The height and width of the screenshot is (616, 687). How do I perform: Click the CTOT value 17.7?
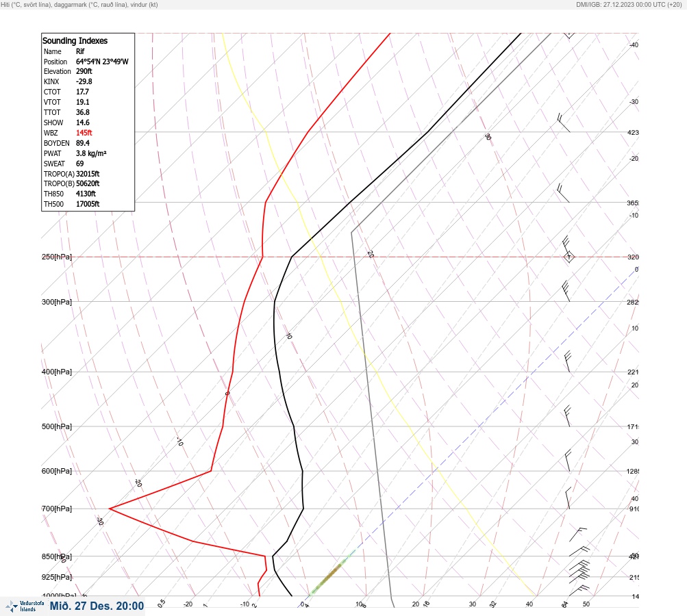(82, 92)
